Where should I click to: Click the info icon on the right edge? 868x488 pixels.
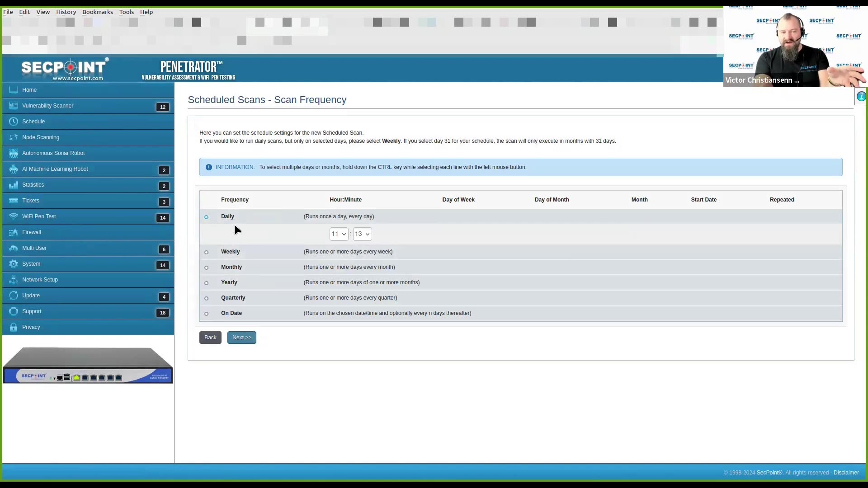point(861,96)
